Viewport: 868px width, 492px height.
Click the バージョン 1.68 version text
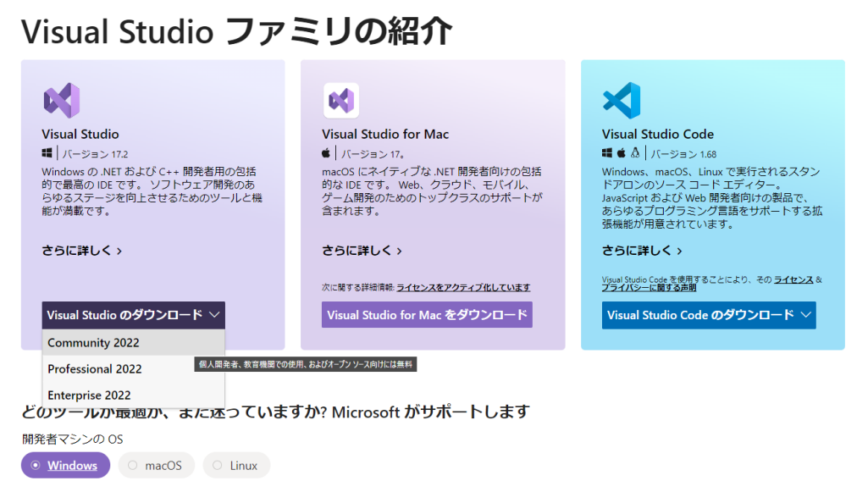pyautogui.click(x=683, y=154)
